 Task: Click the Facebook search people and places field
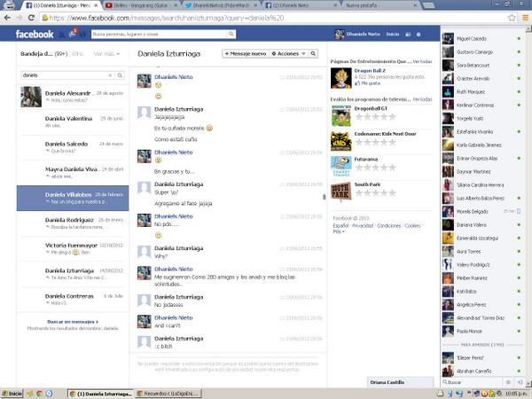click(x=159, y=34)
